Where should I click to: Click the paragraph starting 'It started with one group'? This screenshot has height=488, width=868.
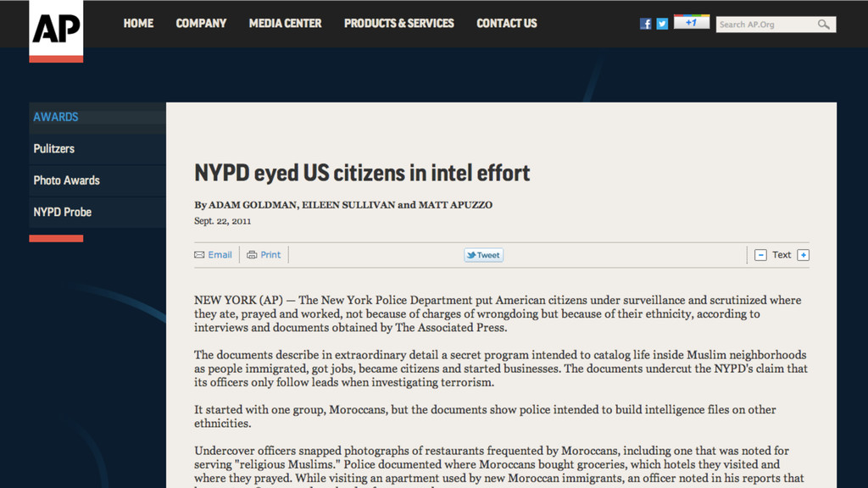(x=485, y=416)
